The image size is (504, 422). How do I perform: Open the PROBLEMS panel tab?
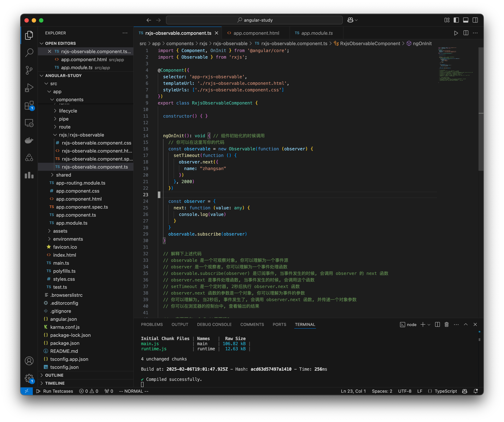[152, 324]
